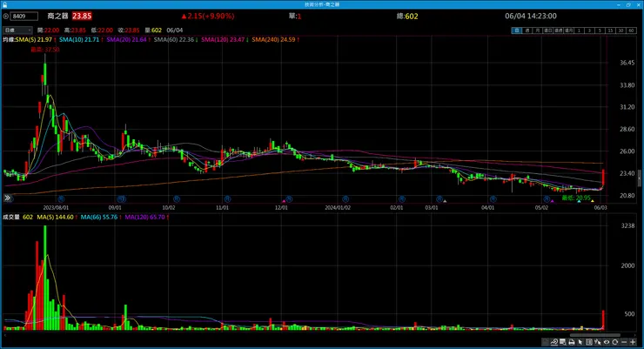The image size is (644, 349).
Task: Click the circle marker near 09/01
Action: point(121,198)
